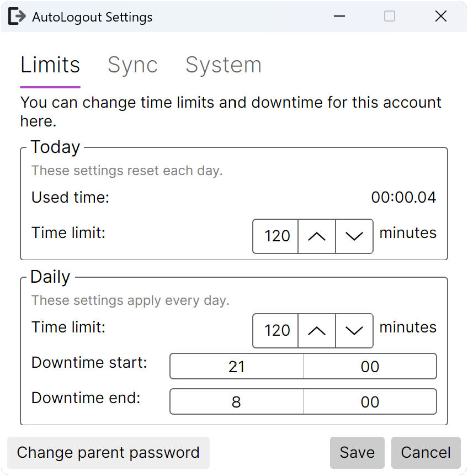Increase Daily time limit with up arrow
This screenshot has width=468, height=476.
pyautogui.click(x=317, y=331)
